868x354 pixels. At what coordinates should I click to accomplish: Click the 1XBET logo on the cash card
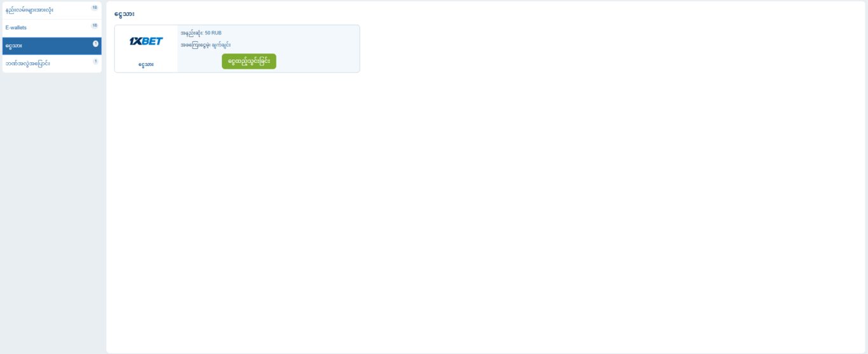pyautogui.click(x=146, y=41)
